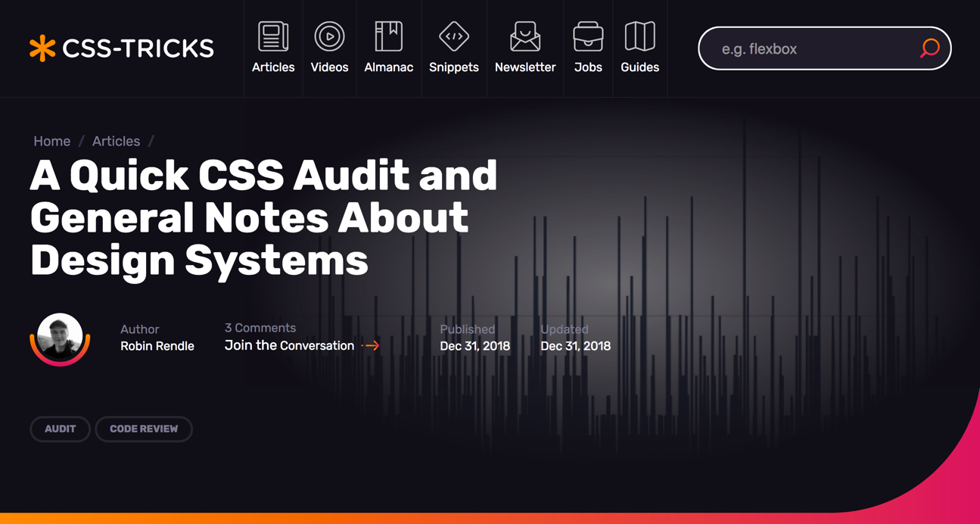
Task: Click the Snippets code diamond icon
Action: (453, 36)
